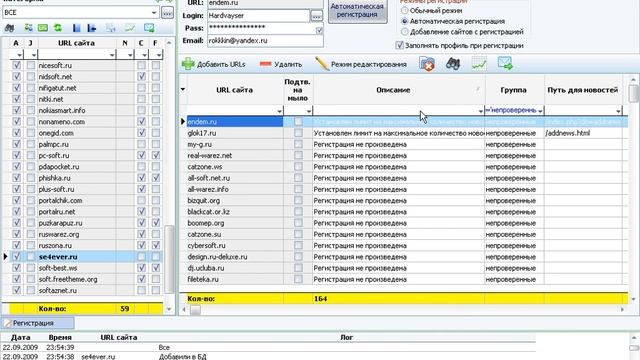The height and width of the screenshot is (360, 640).
Task: Open the 'ВСЕ' category dropdown
Action: [153, 13]
